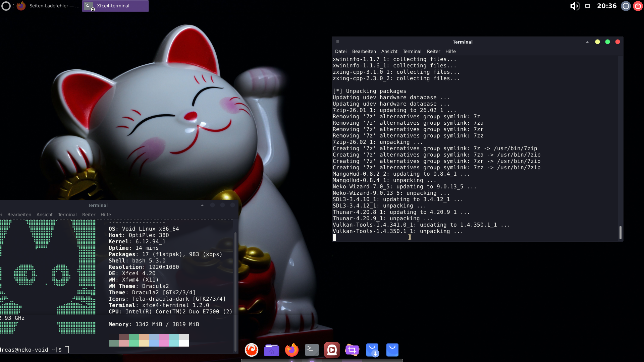
Task: Click "DE: Xfce4 4.20" in neofetch
Action: tap(132, 274)
